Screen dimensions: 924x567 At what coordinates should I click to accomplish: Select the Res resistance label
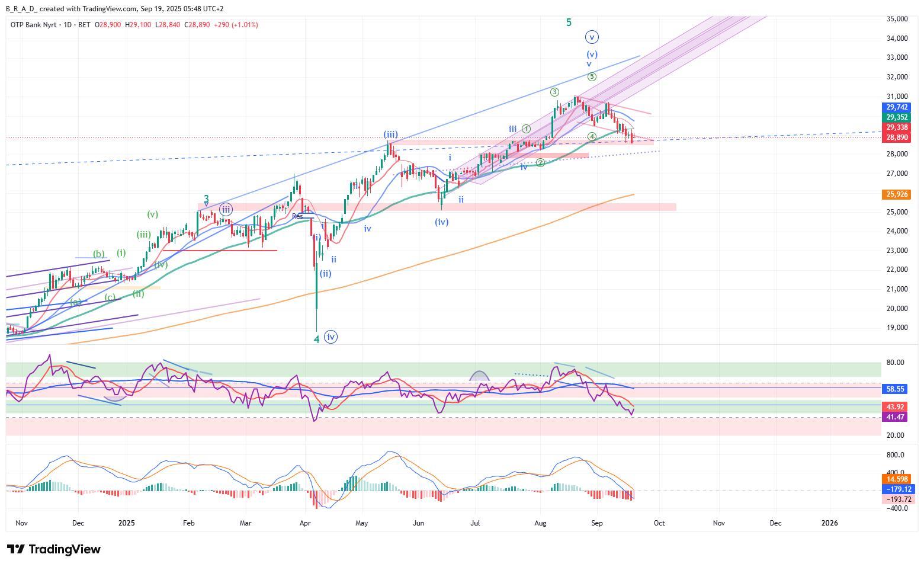pyautogui.click(x=297, y=216)
